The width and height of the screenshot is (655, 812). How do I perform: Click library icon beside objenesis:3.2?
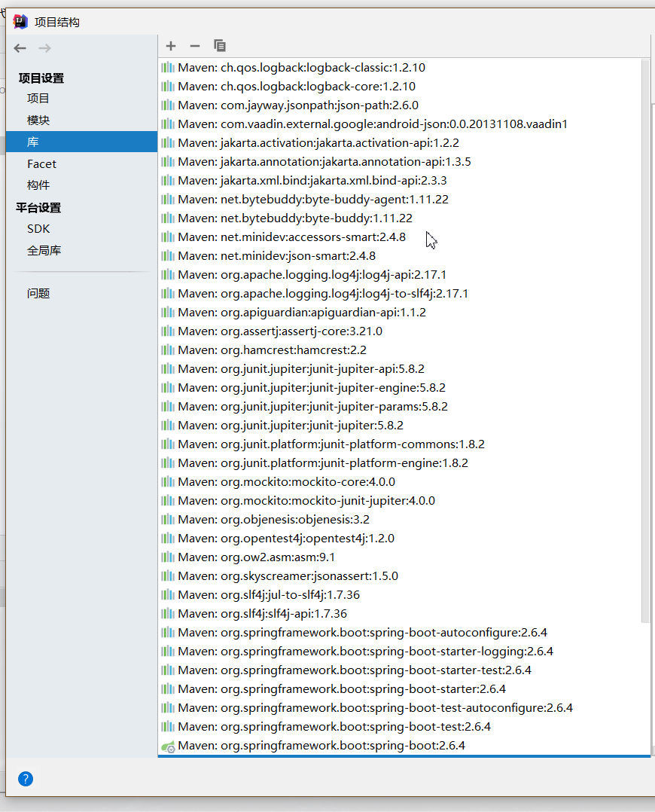[x=168, y=520]
